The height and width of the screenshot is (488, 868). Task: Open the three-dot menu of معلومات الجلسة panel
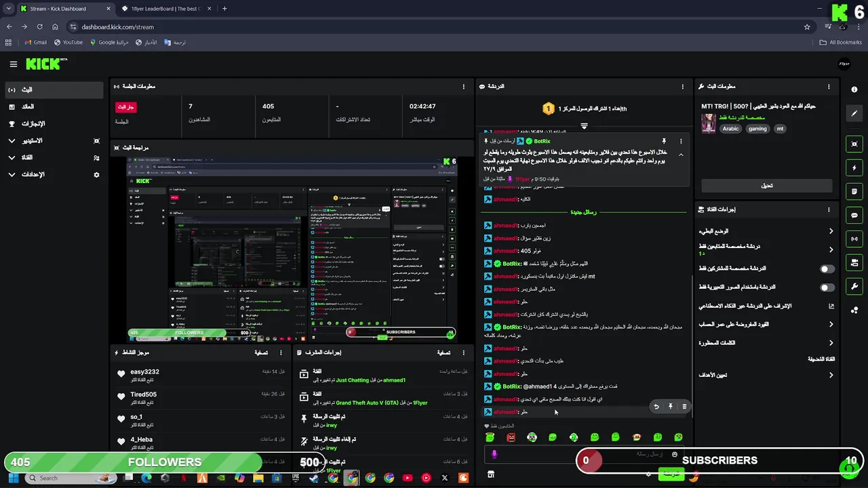coord(464,87)
